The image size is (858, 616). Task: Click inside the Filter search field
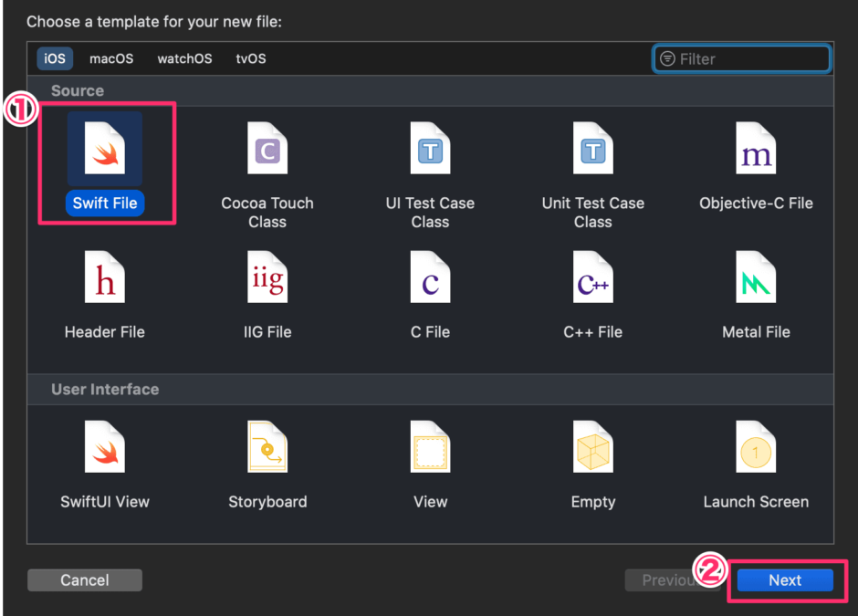pyautogui.click(x=741, y=58)
